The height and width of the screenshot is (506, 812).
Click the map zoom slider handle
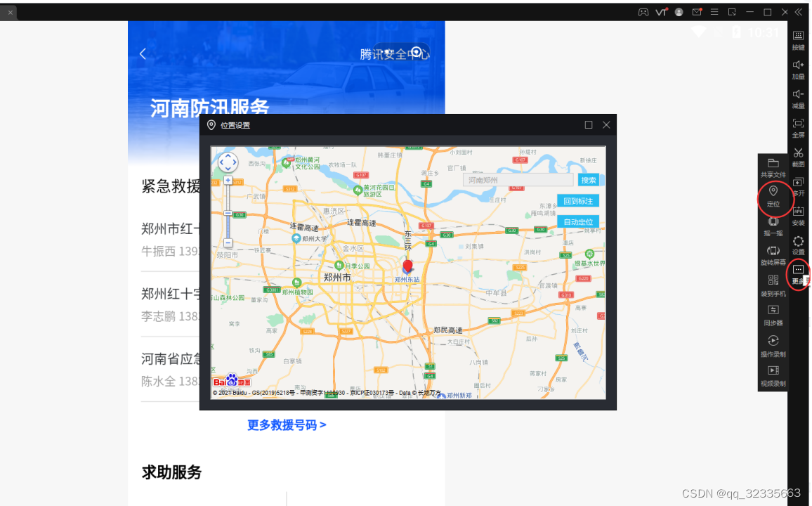click(228, 214)
